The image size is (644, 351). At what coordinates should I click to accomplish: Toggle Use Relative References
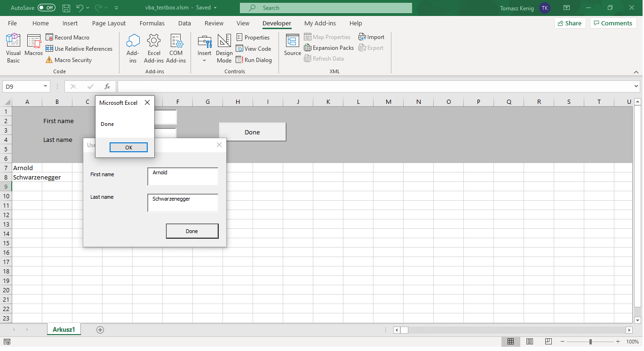49,48
